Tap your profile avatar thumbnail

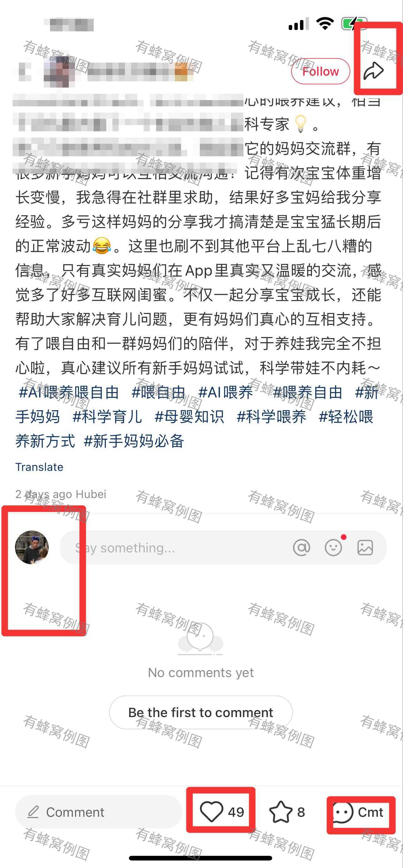point(32,547)
